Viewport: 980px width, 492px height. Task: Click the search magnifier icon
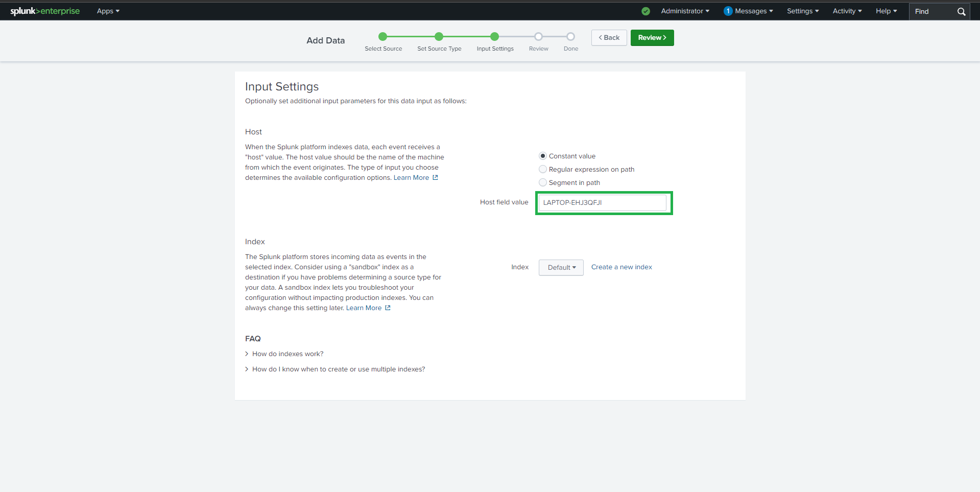click(961, 11)
